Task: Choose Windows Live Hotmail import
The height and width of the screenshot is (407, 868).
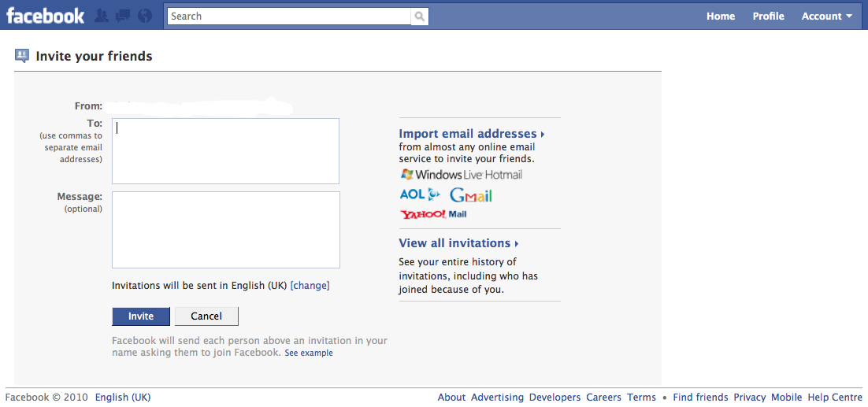Action: pyautogui.click(x=461, y=175)
